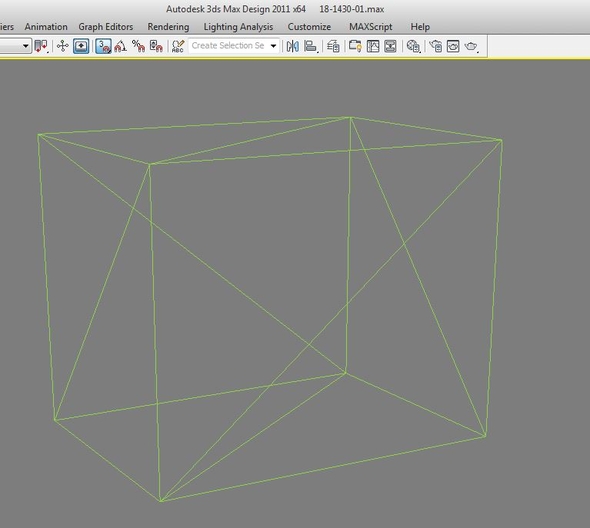Click Use Pivot Point Center icon
The width and height of the screenshot is (590, 528).
pos(41,46)
